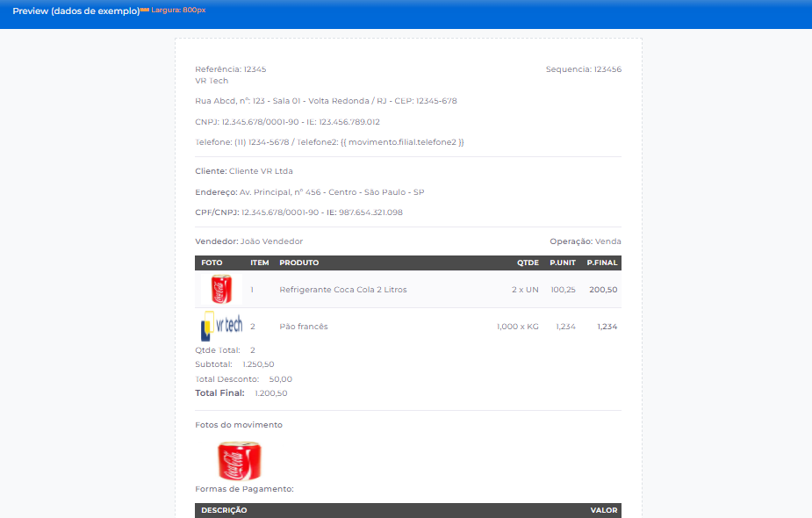
Task: Click the DESCRIÇÃO column header
Action: (224, 510)
